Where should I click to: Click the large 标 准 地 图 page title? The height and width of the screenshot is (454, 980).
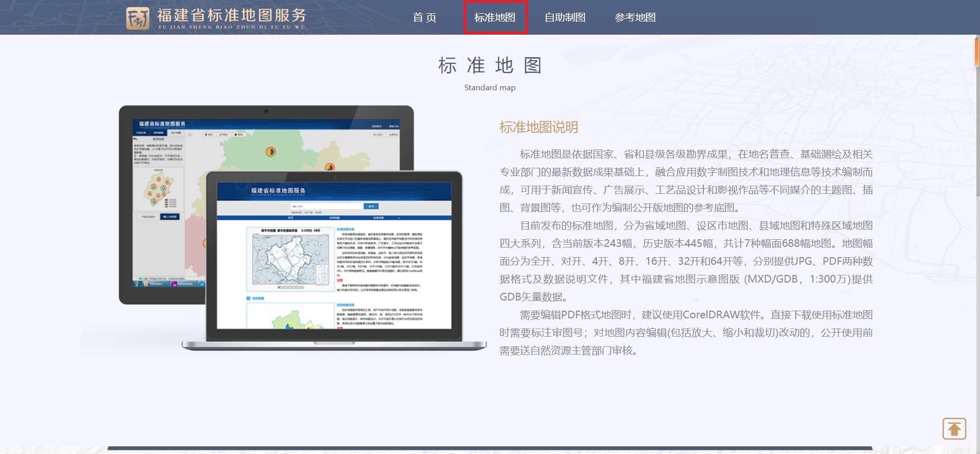point(490,65)
